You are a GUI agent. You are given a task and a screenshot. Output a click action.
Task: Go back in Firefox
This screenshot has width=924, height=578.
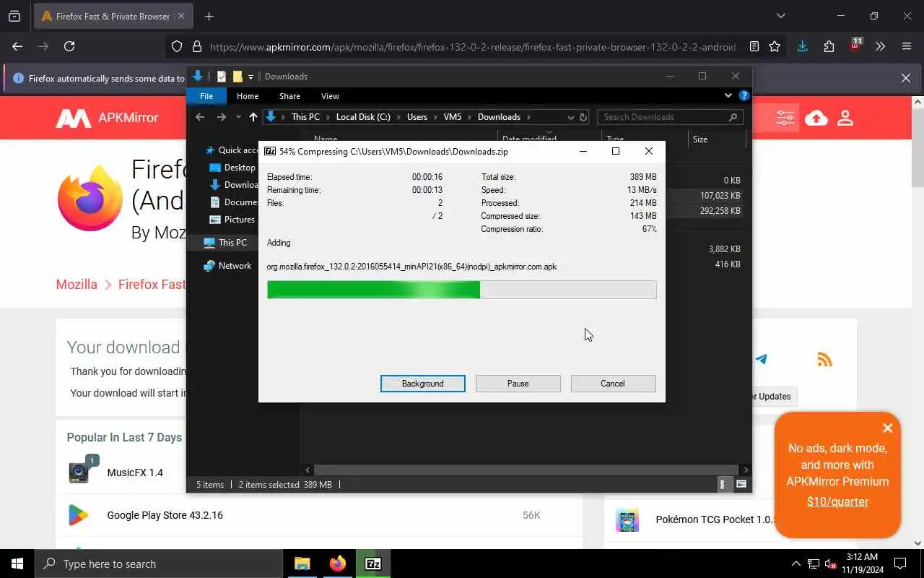(17, 46)
